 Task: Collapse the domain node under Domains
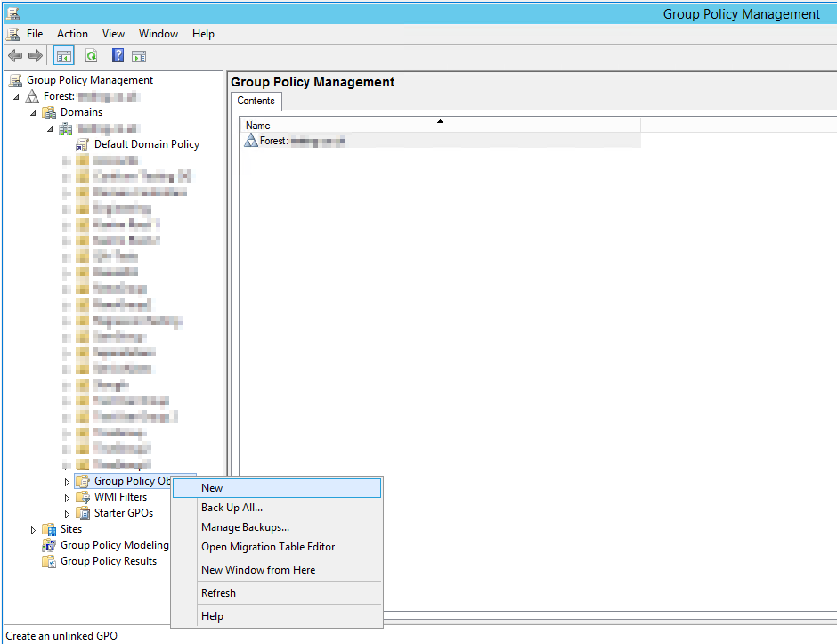tap(50, 129)
